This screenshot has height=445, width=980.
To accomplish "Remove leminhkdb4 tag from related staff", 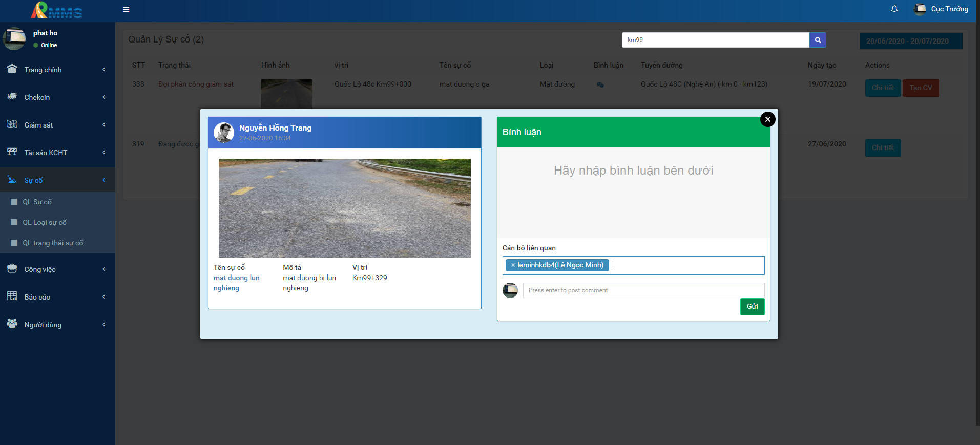I will coord(513,265).
